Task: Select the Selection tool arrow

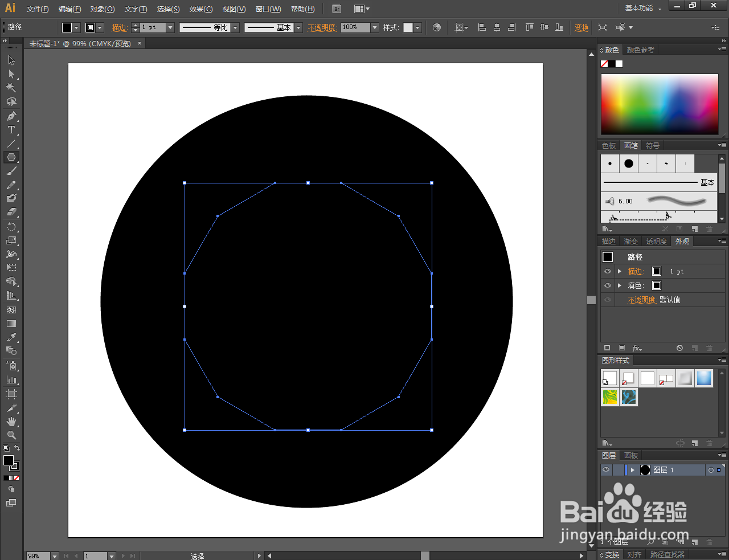Action: (x=11, y=60)
